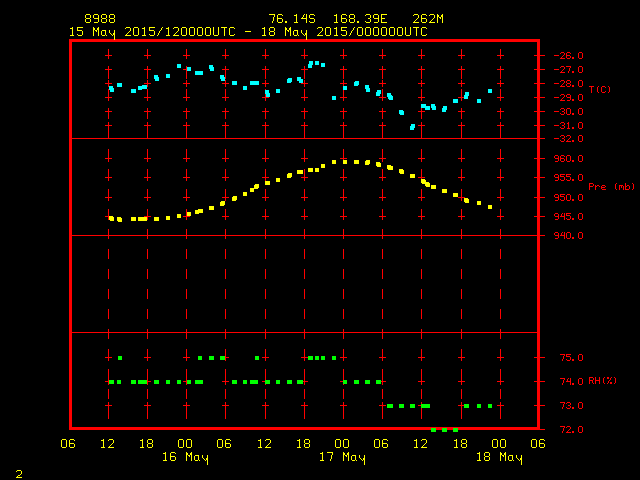Click hour label 00 above 16 May
Image resolution: width=640 pixels, height=480 pixels.
pyautogui.click(x=185, y=444)
